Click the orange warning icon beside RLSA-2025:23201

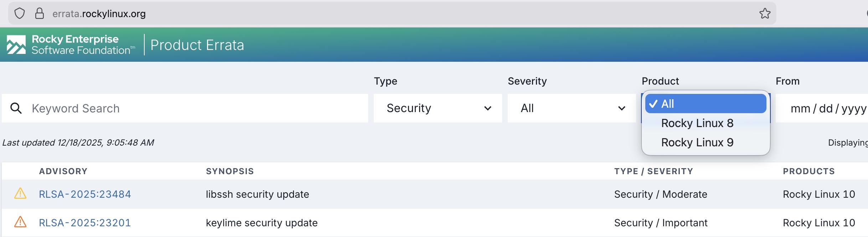point(20,222)
